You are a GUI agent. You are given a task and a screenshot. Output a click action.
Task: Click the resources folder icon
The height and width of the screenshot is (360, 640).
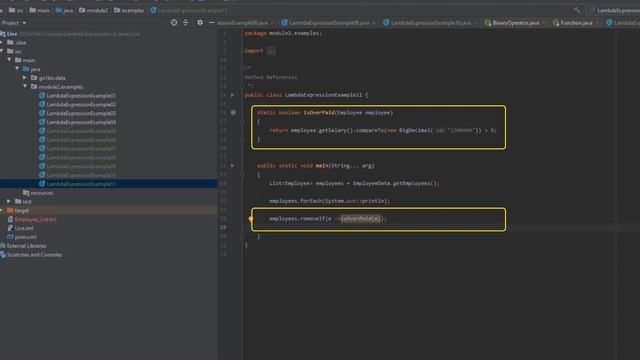click(x=26, y=193)
